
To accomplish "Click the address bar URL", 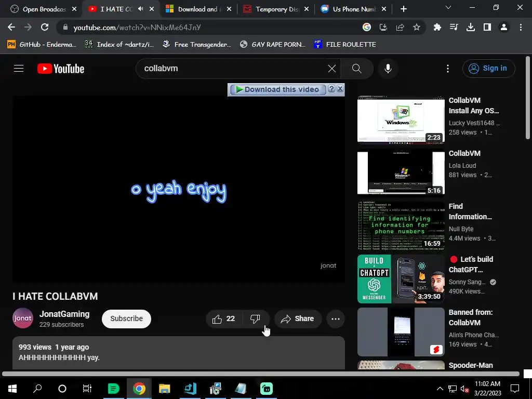I will coord(137,28).
